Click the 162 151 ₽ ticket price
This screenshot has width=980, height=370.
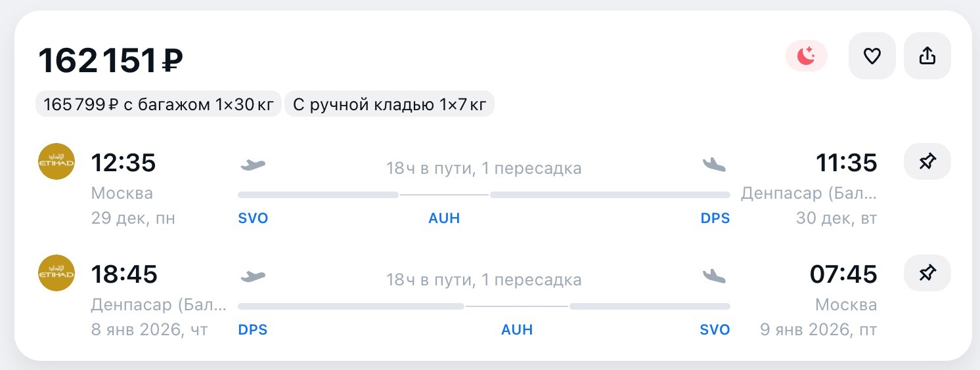110,61
